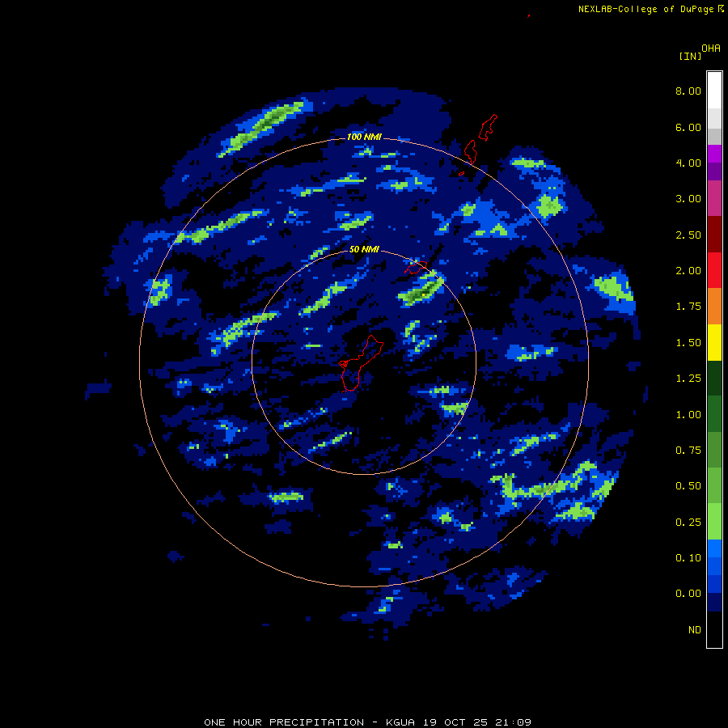
Task: Click the 1.50 scale value
Action: tap(688, 343)
